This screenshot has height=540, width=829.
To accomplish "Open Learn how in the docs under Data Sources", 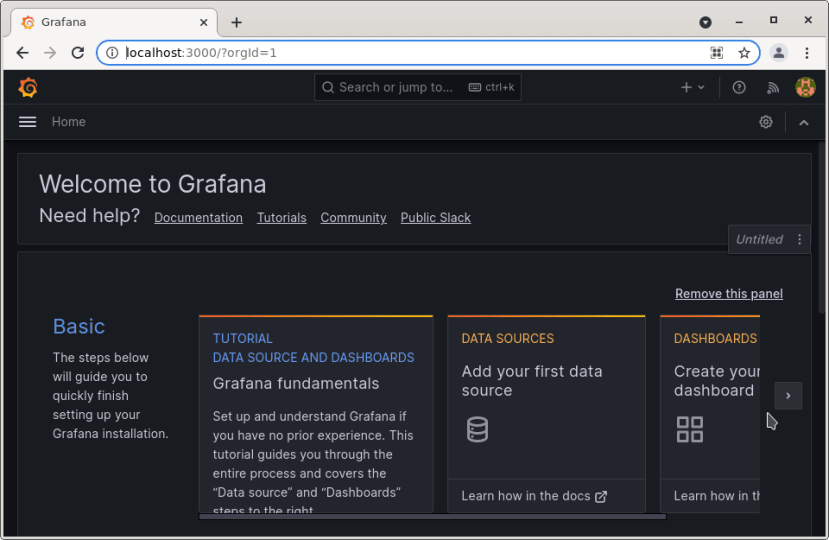I will click(534, 496).
